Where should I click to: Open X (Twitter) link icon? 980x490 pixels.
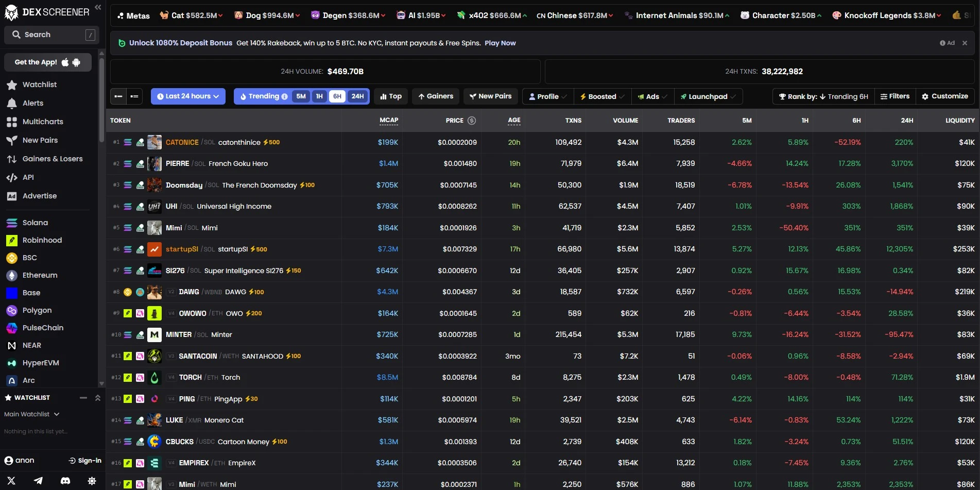pyautogui.click(x=11, y=481)
